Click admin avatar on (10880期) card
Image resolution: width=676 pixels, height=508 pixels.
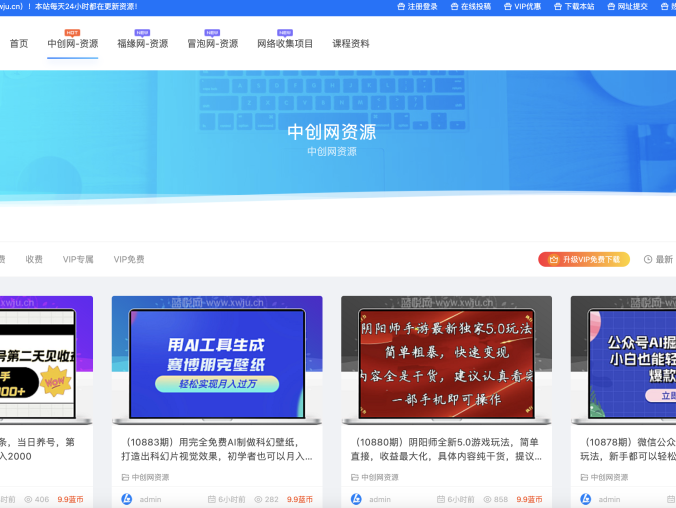point(356,499)
